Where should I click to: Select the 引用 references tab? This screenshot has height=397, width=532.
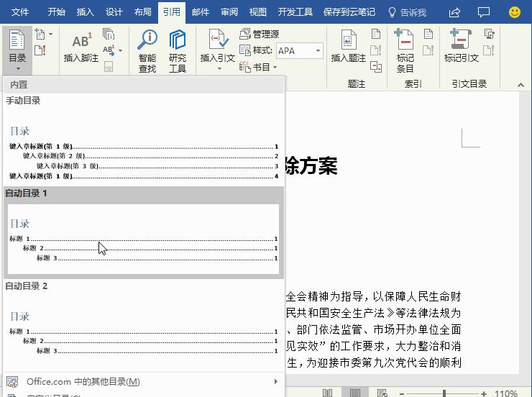point(172,12)
